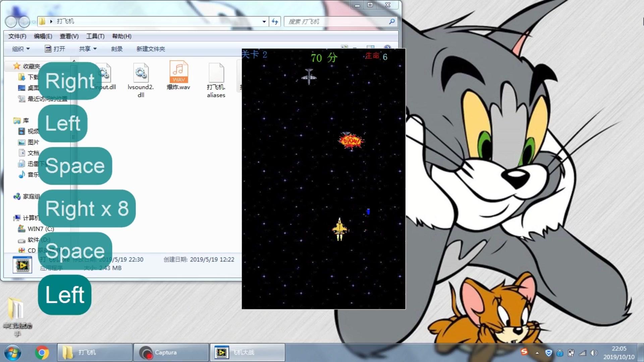Open the 文件(F) menu
The width and height of the screenshot is (644, 362).
pos(17,36)
